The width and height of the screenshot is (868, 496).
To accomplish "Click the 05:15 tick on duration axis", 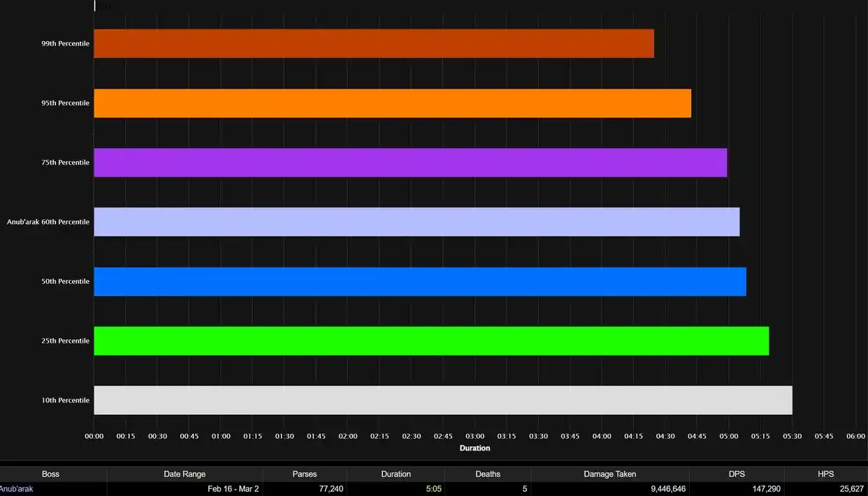I will click(760, 436).
